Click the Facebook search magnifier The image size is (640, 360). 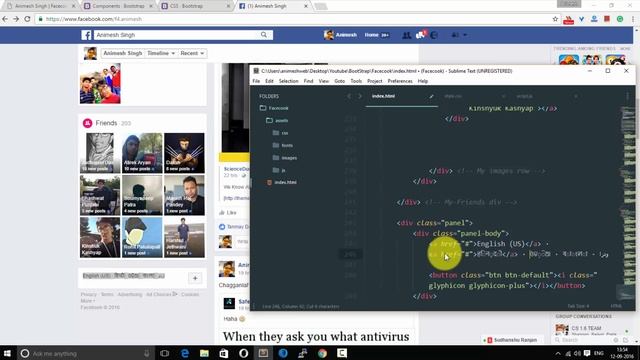pos(264,35)
